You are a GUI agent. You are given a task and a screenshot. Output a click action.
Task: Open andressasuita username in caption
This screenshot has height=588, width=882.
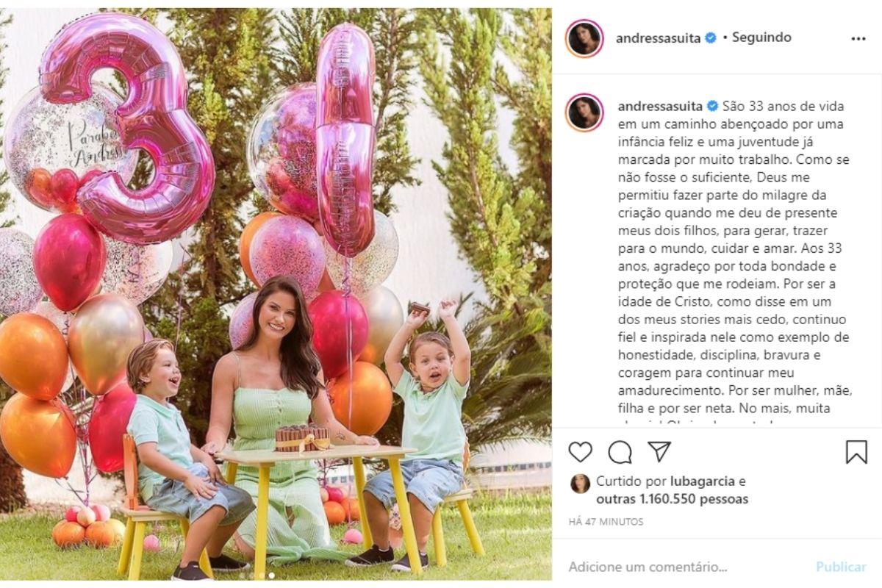click(x=659, y=106)
